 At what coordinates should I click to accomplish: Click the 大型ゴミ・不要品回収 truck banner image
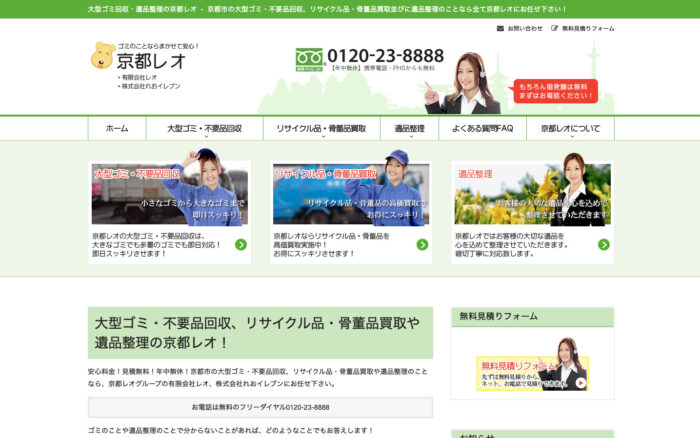(170, 194)
